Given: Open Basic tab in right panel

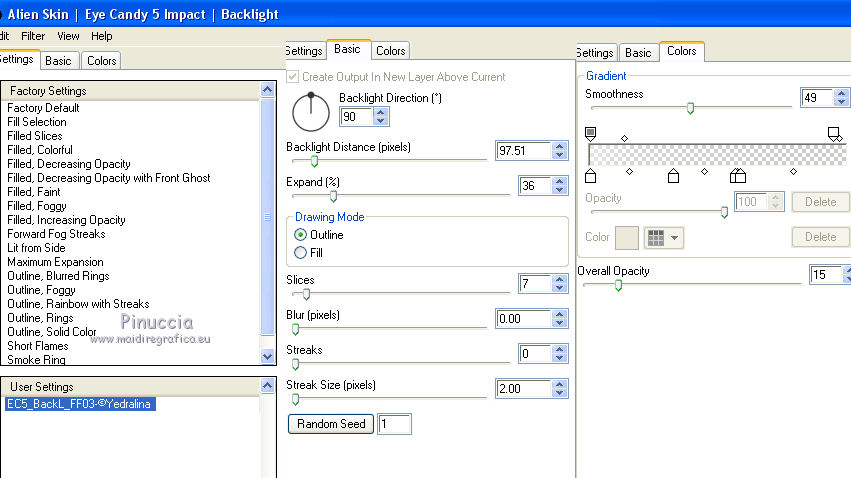Looking at the screenshot, I should coord(638,53).
